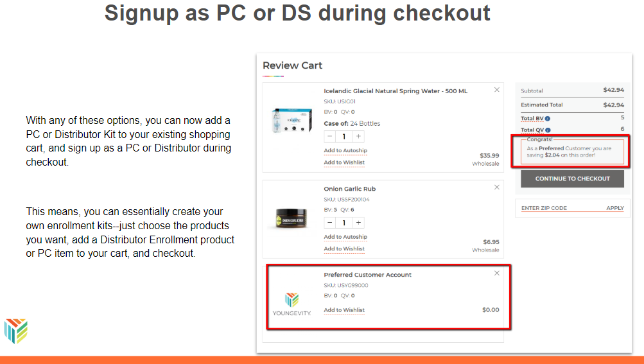Decrease quantity of Icelandic Glacial water
The image size is (644, 364).
coord(330,136)
